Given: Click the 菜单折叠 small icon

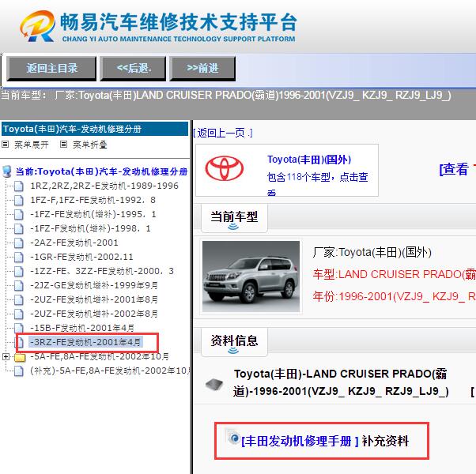Looking at the screenshot, I should 63,145.
